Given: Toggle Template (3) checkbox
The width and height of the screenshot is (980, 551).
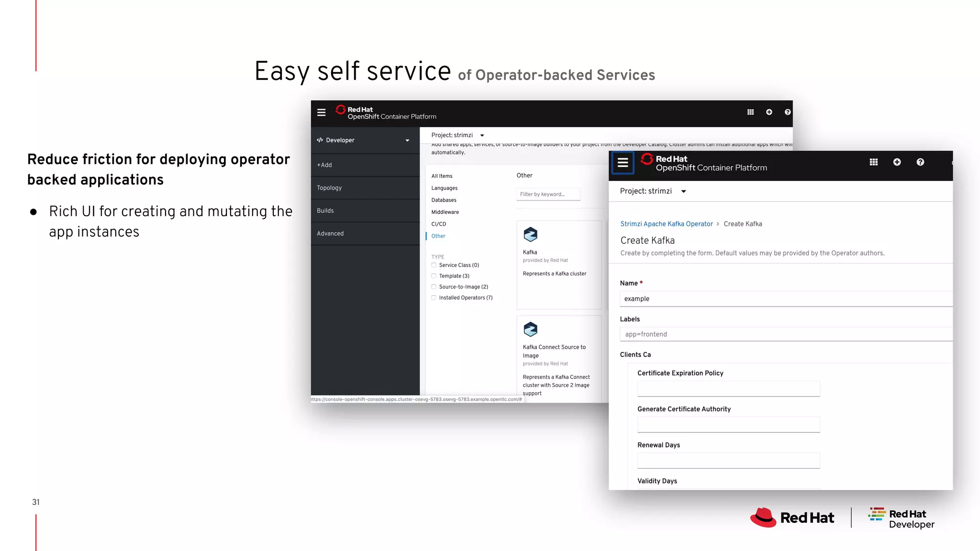Looking at the screenshot, I should tap(434, 276).
